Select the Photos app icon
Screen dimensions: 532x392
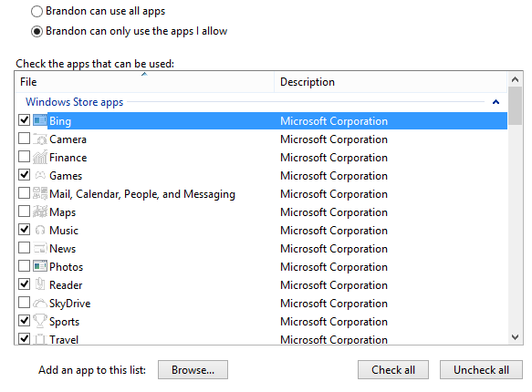click(40, 266)
